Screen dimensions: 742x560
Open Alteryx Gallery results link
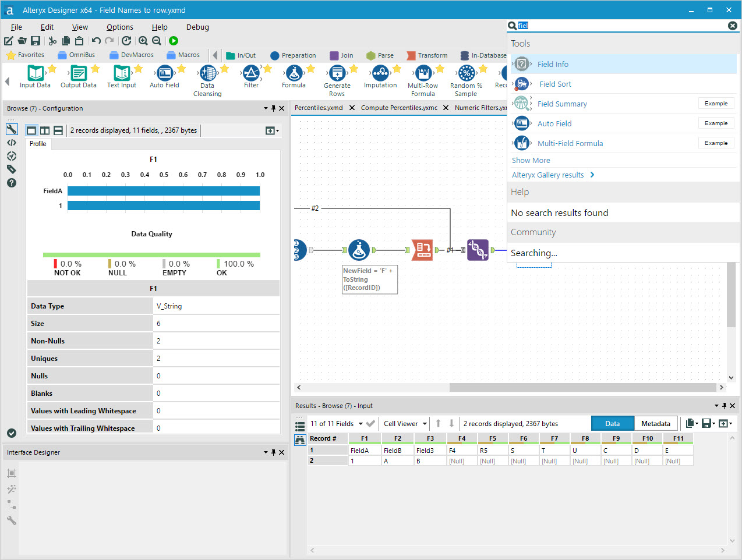[x=553, y=175]
